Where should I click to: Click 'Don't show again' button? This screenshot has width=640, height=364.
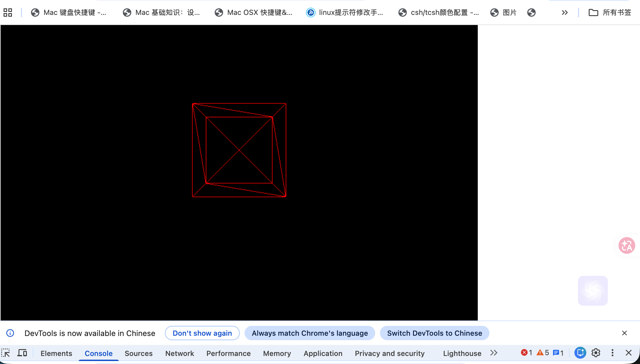202,333
